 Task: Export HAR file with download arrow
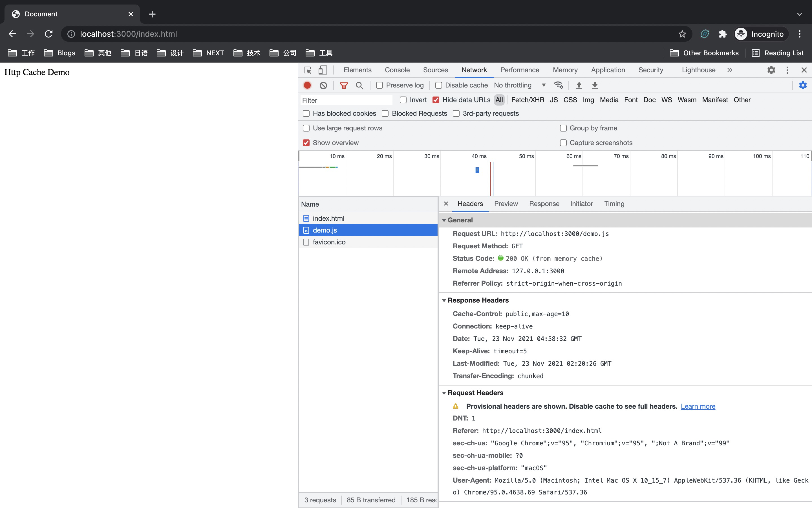pos(595,85)
